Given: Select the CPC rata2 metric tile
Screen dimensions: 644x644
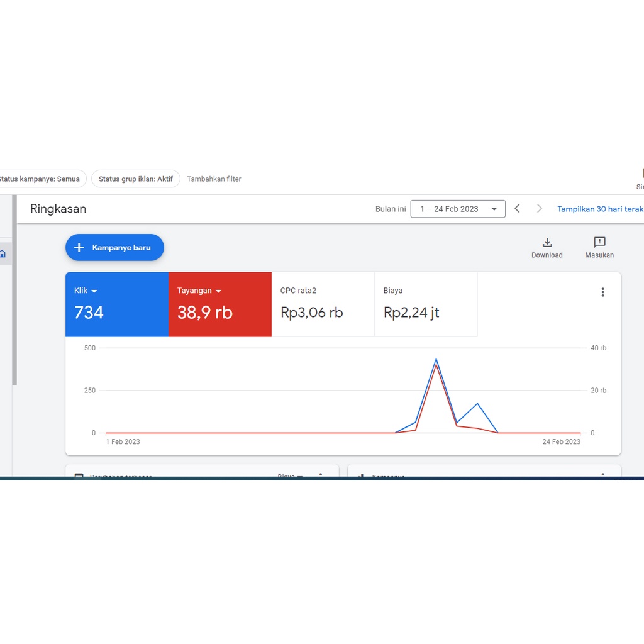Looking at the screenshot, I should (x=323, y=304).
